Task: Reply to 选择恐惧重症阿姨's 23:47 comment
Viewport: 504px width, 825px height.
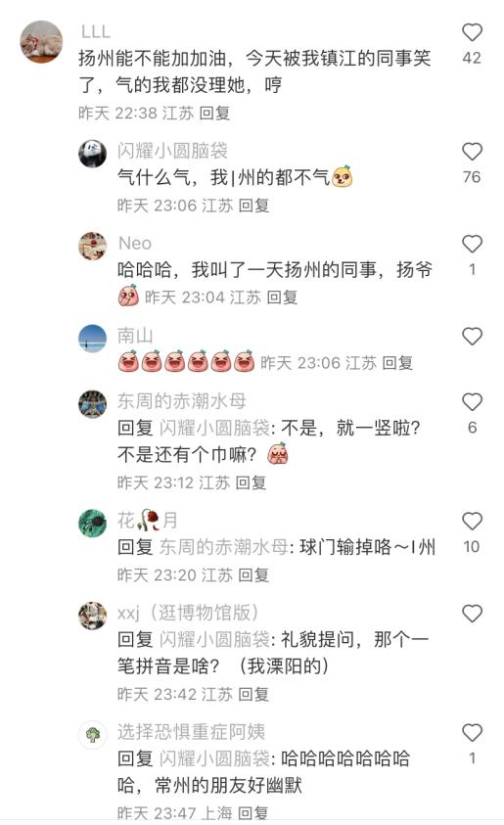Action: pyautogui.click(x=253, y=812)
